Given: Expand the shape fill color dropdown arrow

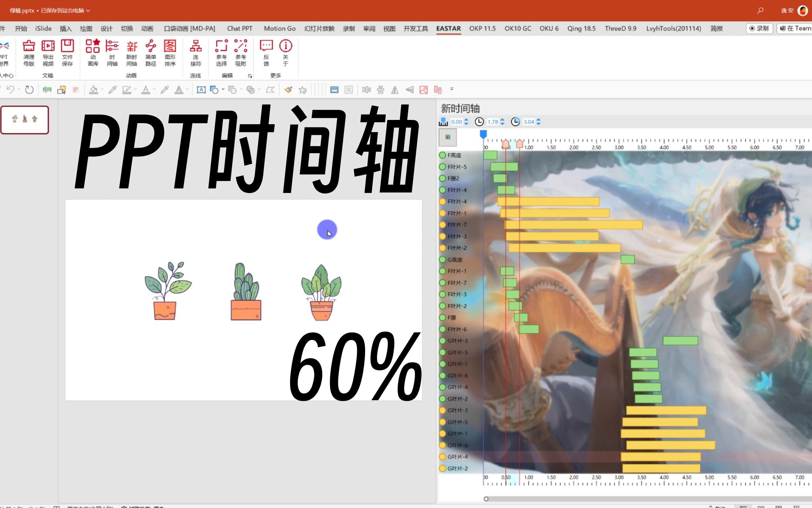Looking at the screenshot, I should point(102,89).
